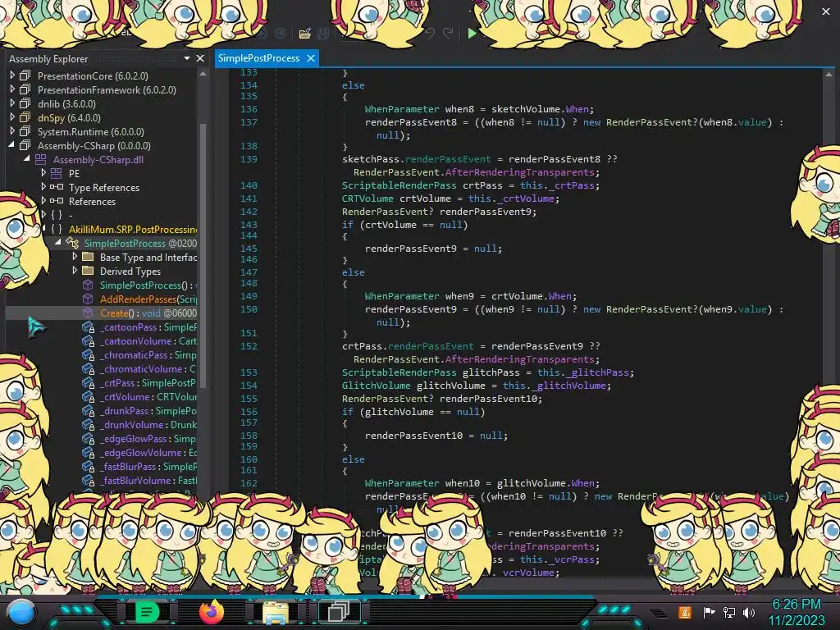
Task: Follow the CRTVolume type link on line 141
Action: pyautogui.click(x=367, y=199)
